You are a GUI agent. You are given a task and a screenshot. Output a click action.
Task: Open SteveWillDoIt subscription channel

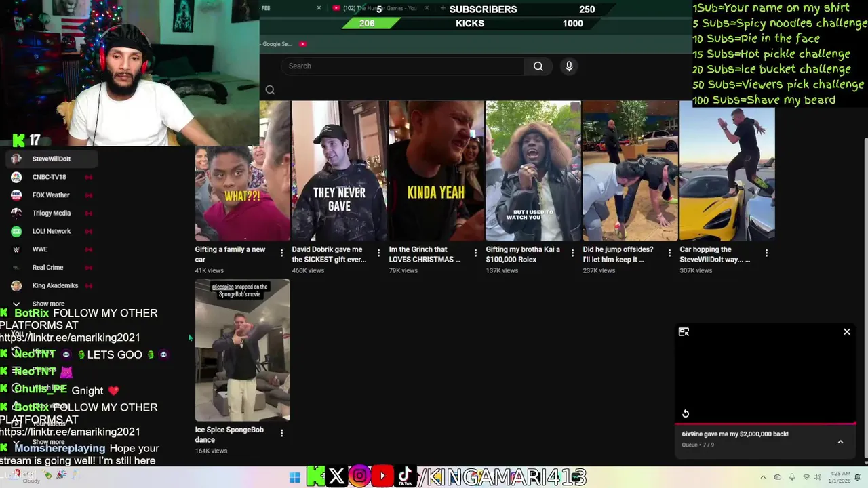[52, 159]
